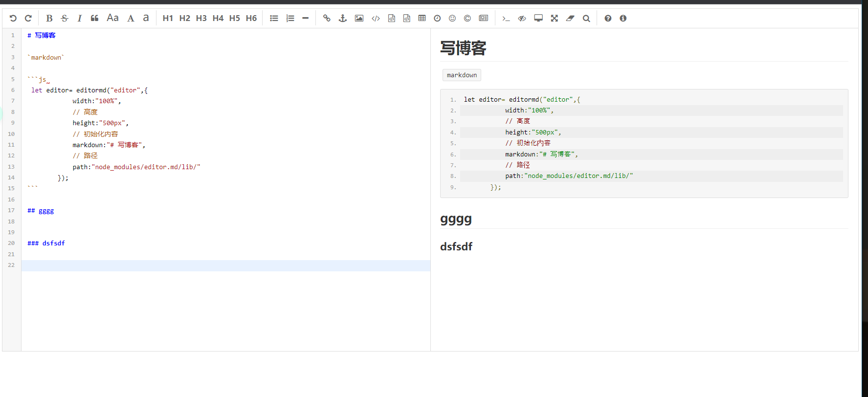
Task: Insert an image
Action: coord(359,18)
